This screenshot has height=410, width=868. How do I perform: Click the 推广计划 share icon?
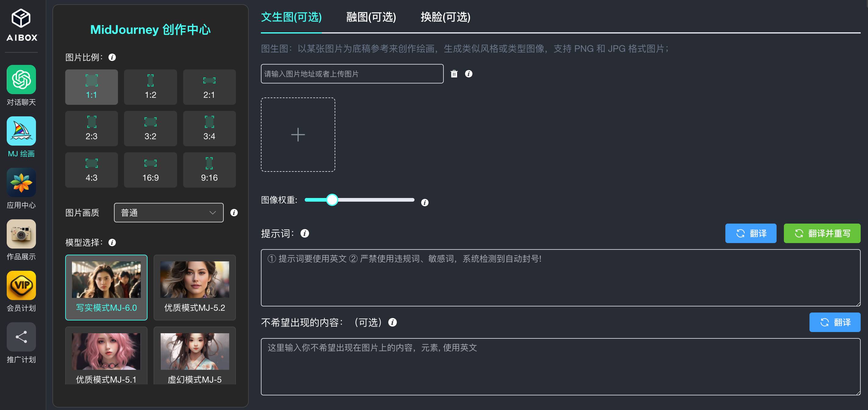(21, 337)
